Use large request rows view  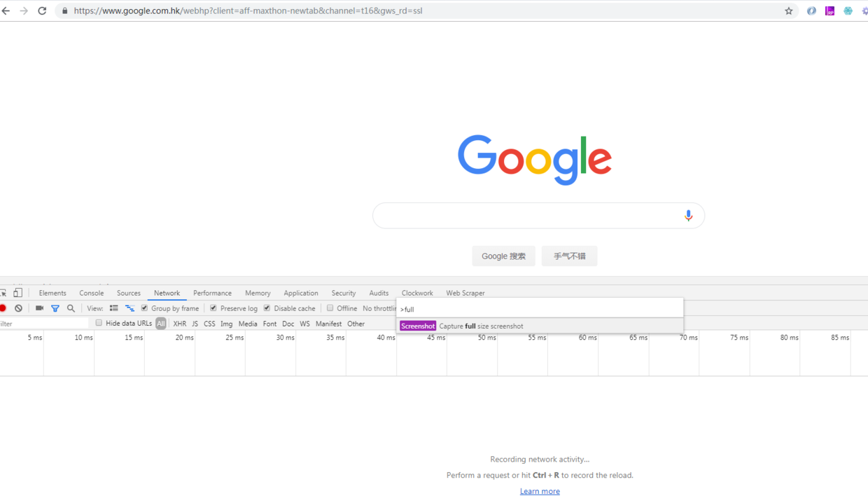pos(113,308)
